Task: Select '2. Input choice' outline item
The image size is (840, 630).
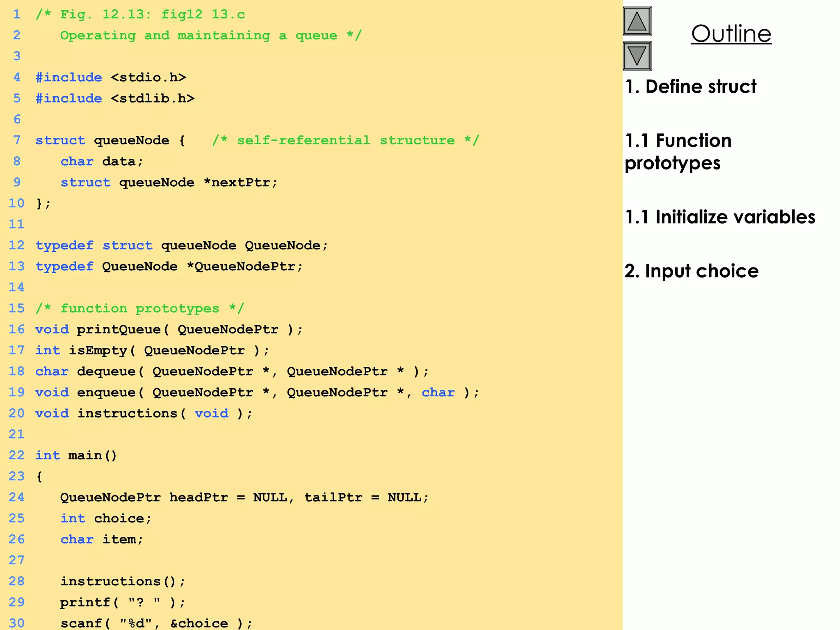Action: 692,271
